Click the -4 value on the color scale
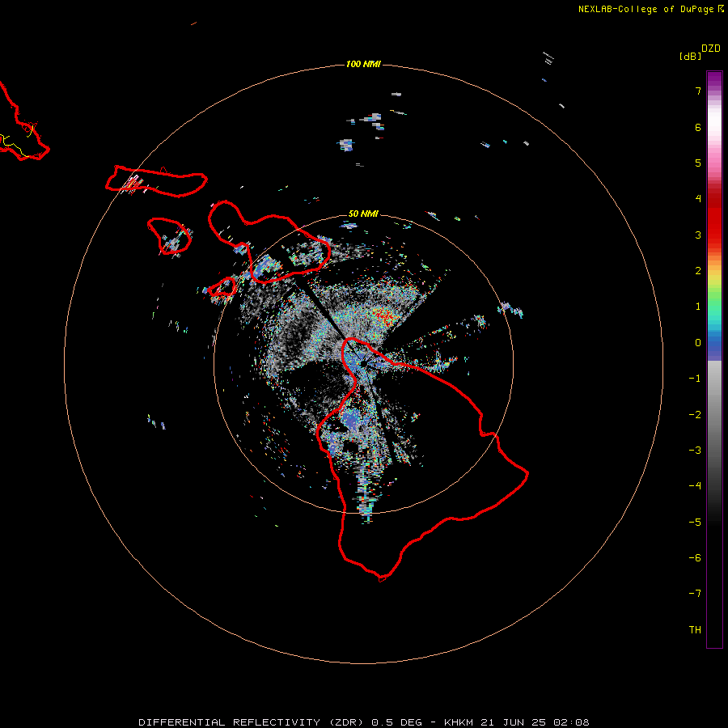Viewport: 728px width, 728px height. (x=695, y=486)
